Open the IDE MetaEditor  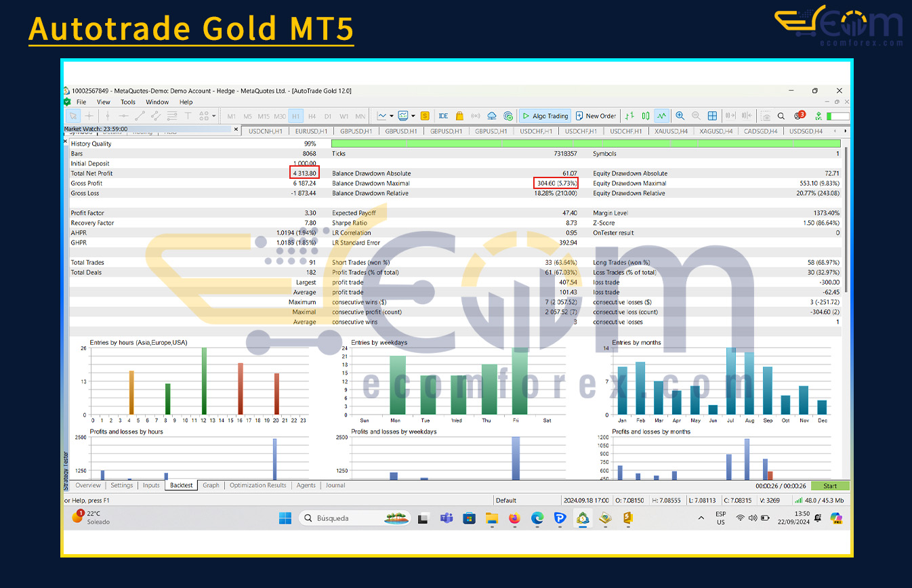(443, 116)
